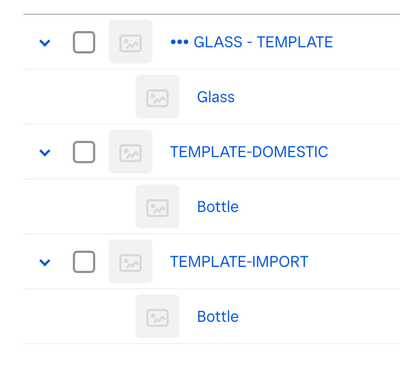Collapse the GLASS - TEMPLATE row chevron
Image resolution: width=400 pixels, height=368 pixels.
pos(45,43)
